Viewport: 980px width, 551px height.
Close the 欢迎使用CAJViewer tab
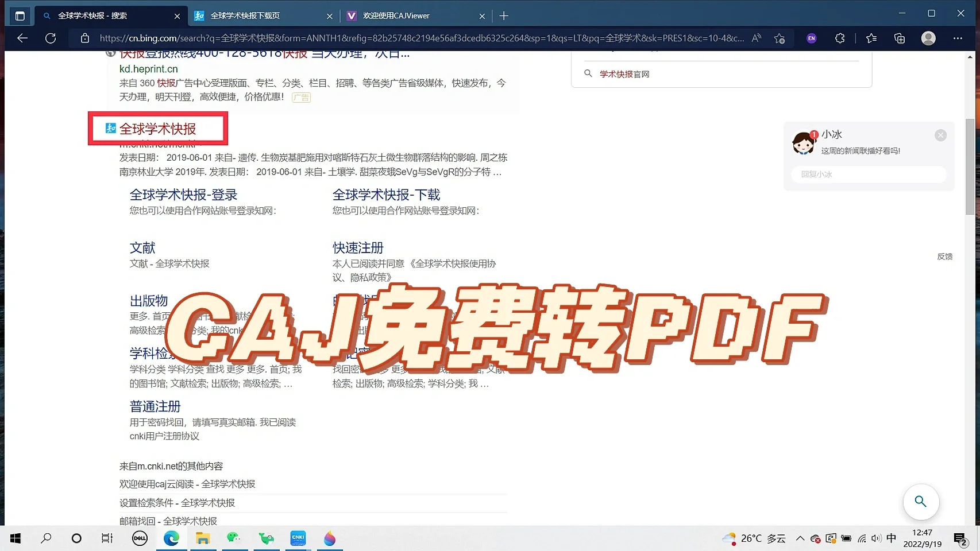pos(482,16)
